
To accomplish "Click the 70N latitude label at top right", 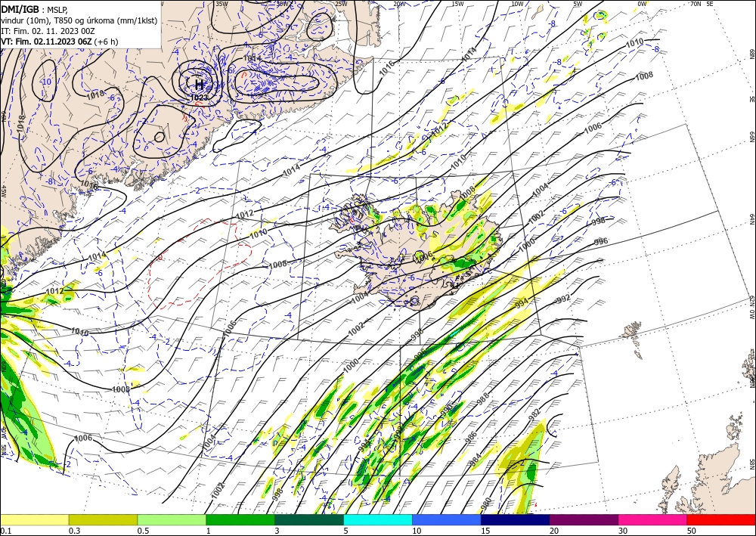I will [696, 4].
